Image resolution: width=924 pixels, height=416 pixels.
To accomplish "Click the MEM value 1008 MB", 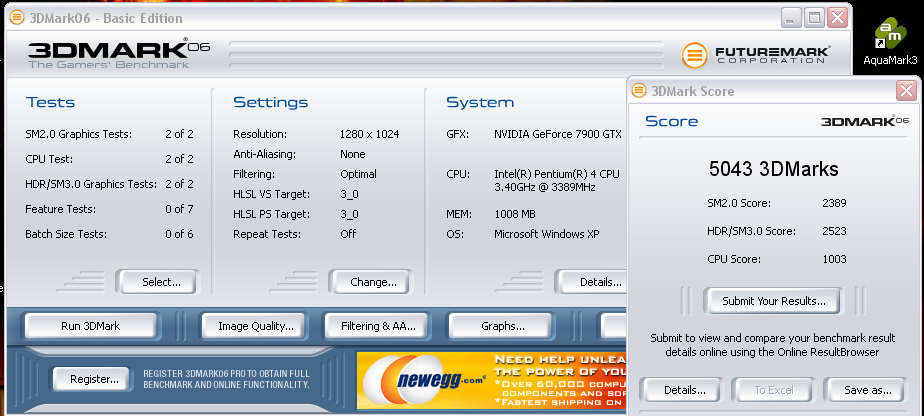I will [x=515, y=214].
